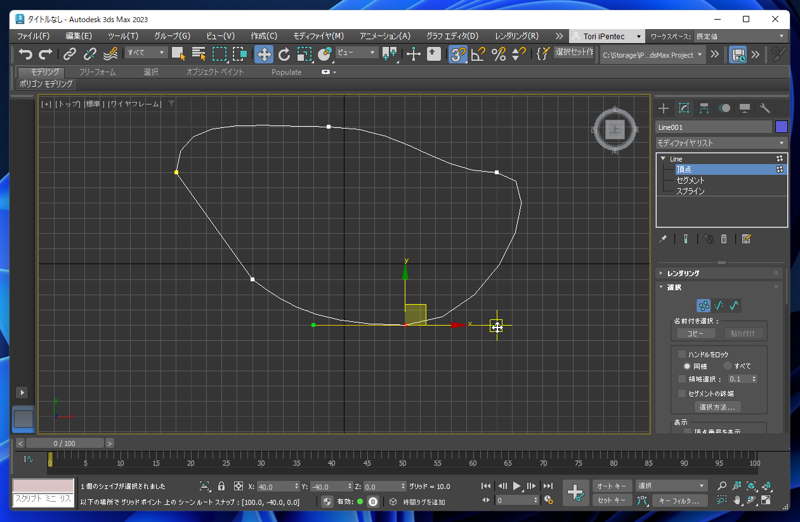Open the ファイル(F) menu

(33, 36)
